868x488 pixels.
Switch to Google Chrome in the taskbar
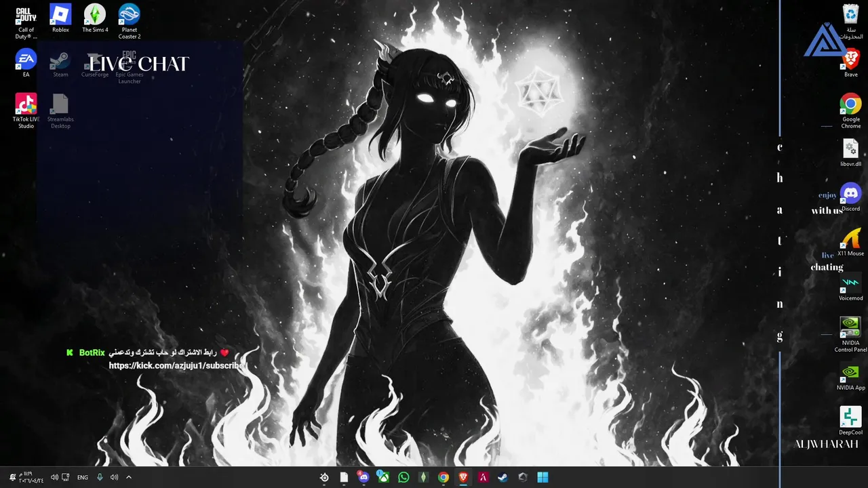pos(443,477)
